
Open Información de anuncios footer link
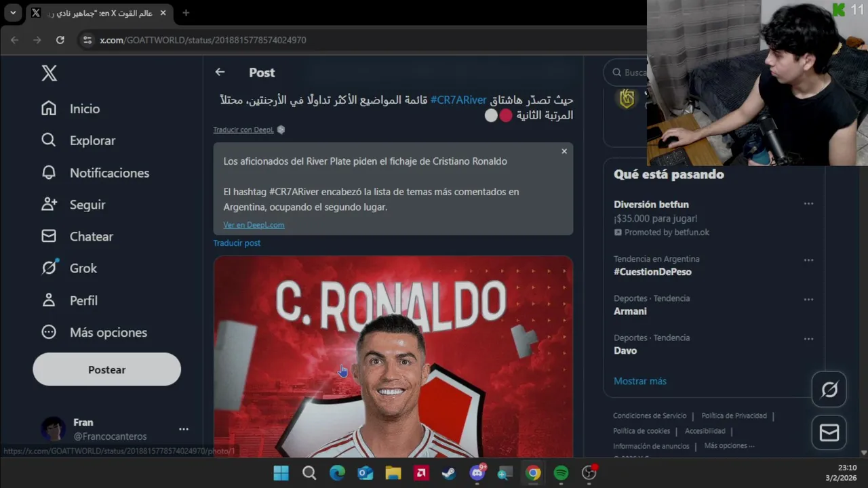pos(651,446)
